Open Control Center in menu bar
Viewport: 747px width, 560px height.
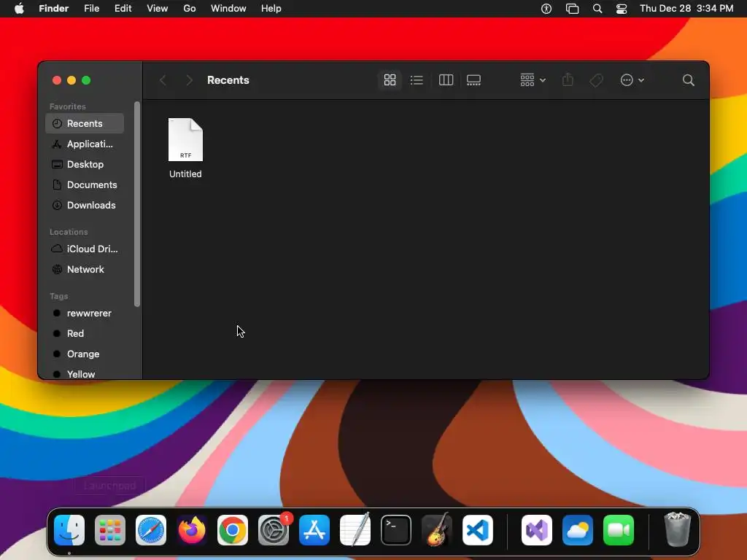[622, 9]
